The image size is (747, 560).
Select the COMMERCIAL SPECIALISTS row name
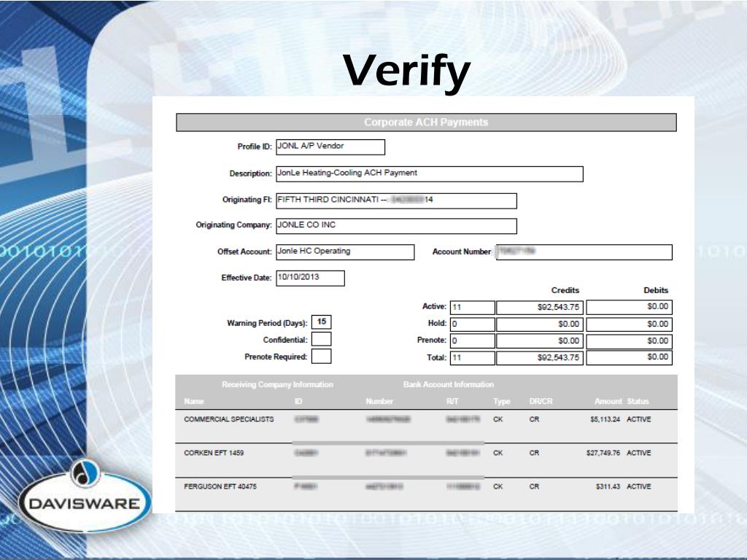pyautogui.click(x=228, y=419)
